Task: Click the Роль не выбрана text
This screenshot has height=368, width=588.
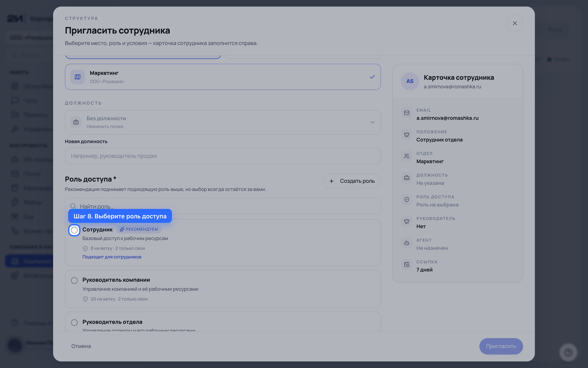Action: click(x=437, y=205)
